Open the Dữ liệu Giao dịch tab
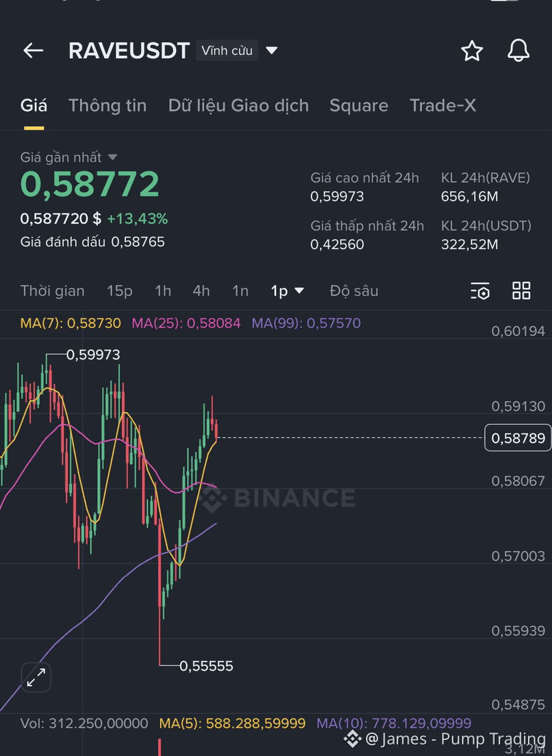This screenshot has width=552, height=756. pyautogui.click(x=238, y=105)
